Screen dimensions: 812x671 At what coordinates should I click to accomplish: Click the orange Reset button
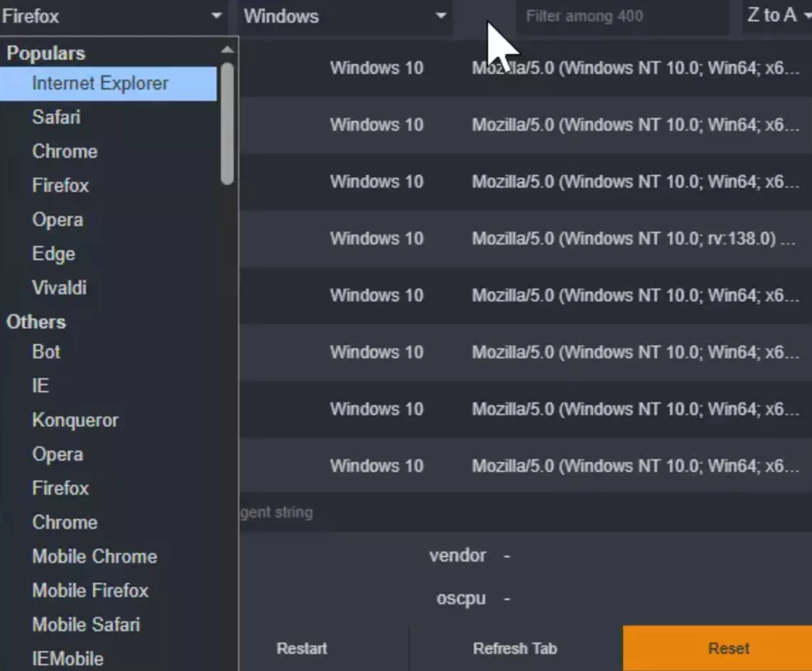[718, 648]
